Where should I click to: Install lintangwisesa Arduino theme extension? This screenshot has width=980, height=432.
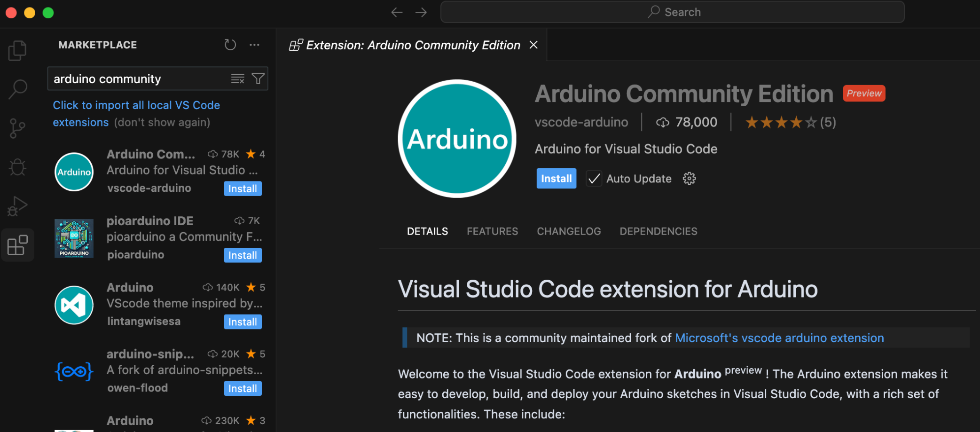click(x=243, y=322)
